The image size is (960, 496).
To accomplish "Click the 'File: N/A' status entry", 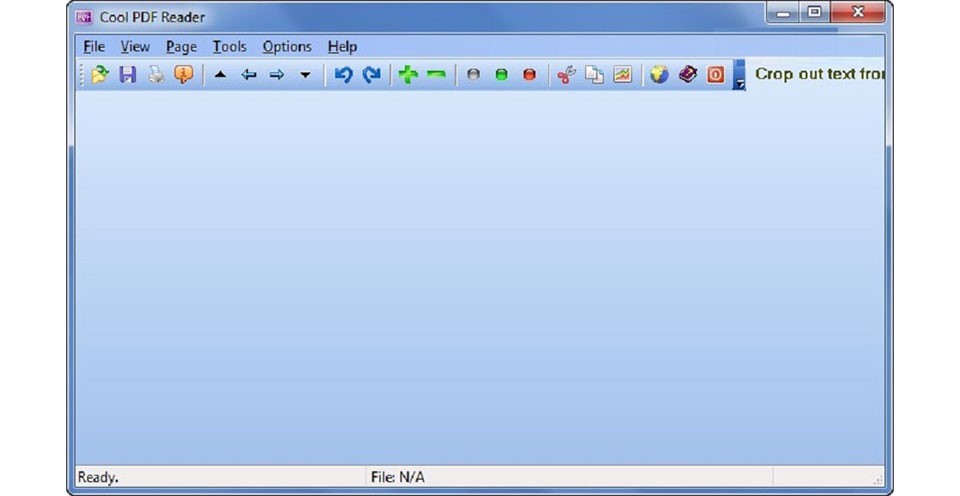I will point(397,477).
